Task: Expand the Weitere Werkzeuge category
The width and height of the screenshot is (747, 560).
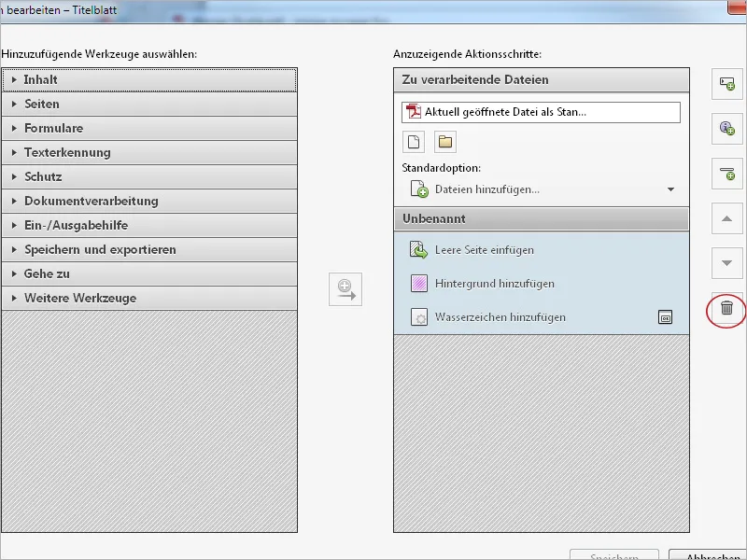Action: pos(149,299)
